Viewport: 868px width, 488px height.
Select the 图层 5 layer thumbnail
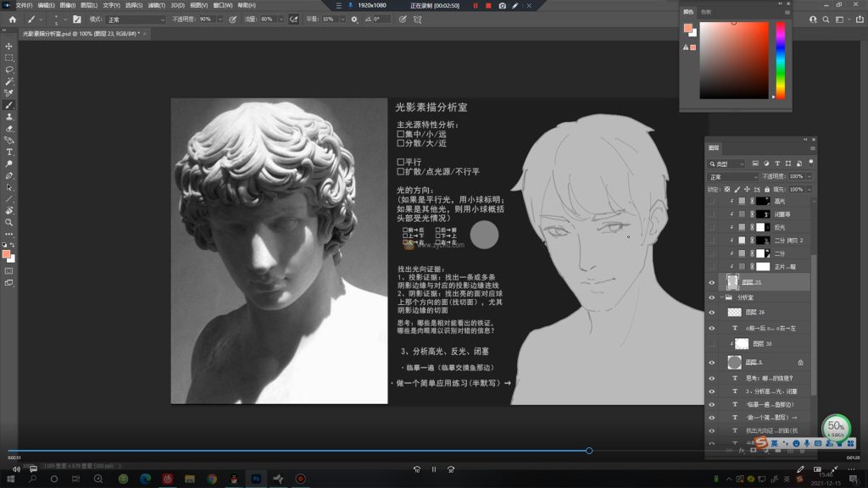(x=734, y=362)
